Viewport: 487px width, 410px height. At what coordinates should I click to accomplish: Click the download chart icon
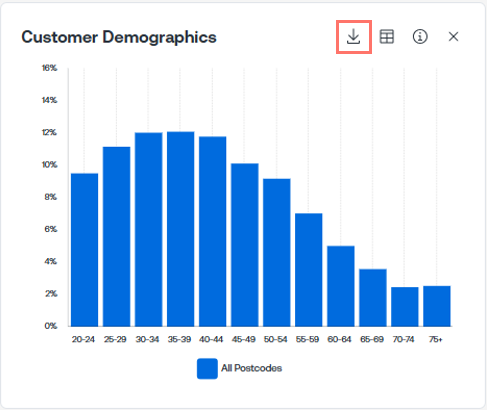[353, 37]
